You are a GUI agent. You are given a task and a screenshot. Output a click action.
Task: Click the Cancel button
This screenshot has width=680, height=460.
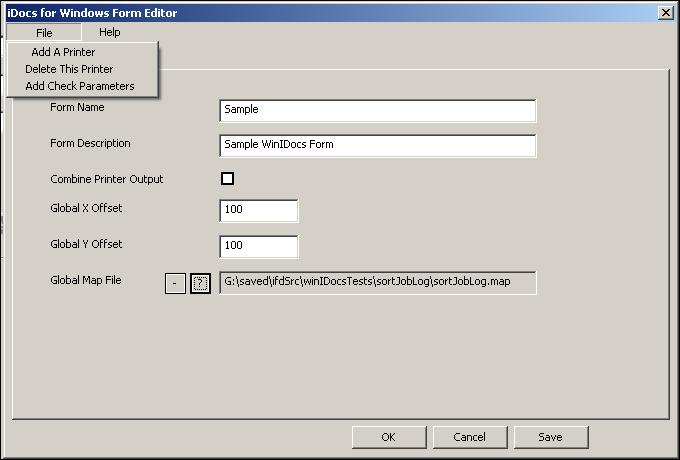470,437
